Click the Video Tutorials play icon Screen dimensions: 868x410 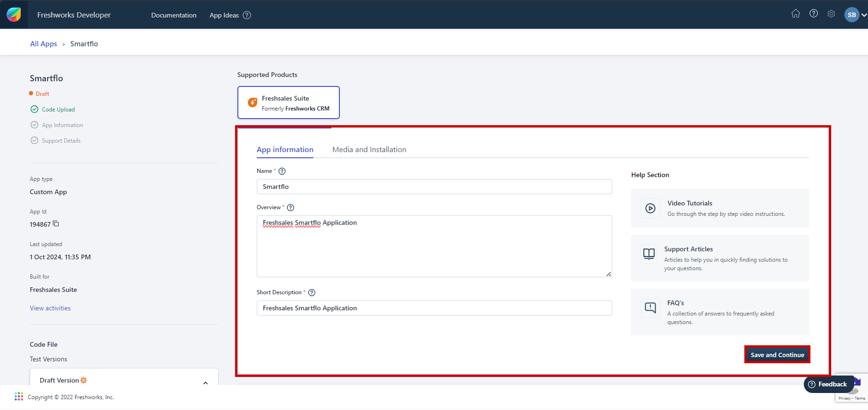click(650, 208)
